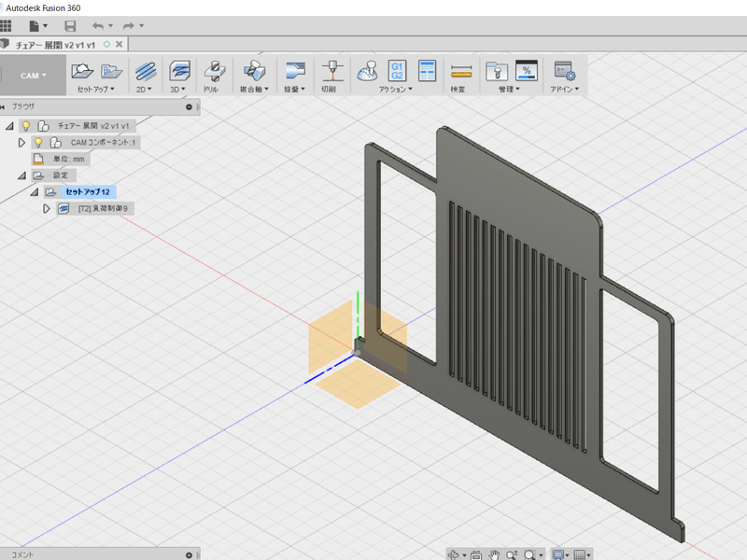The width and height of the screenshot is (747, 560).
Task: Select the 2D milling strategy icon
Action: [145, 70]
